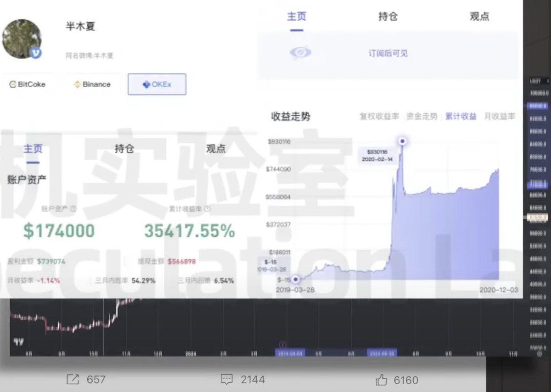The image size is (551, 392).
Task: Open comments via the speech bubble icon
Action: (x=226, y=380)
